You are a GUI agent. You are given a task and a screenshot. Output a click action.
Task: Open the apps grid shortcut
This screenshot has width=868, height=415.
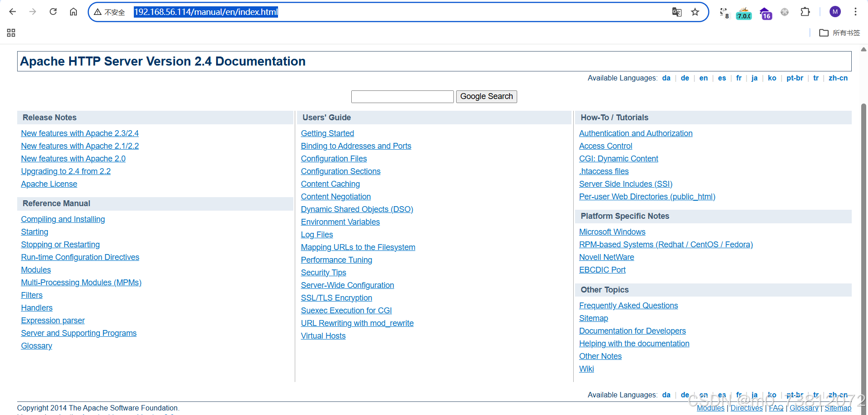point(11,33)
